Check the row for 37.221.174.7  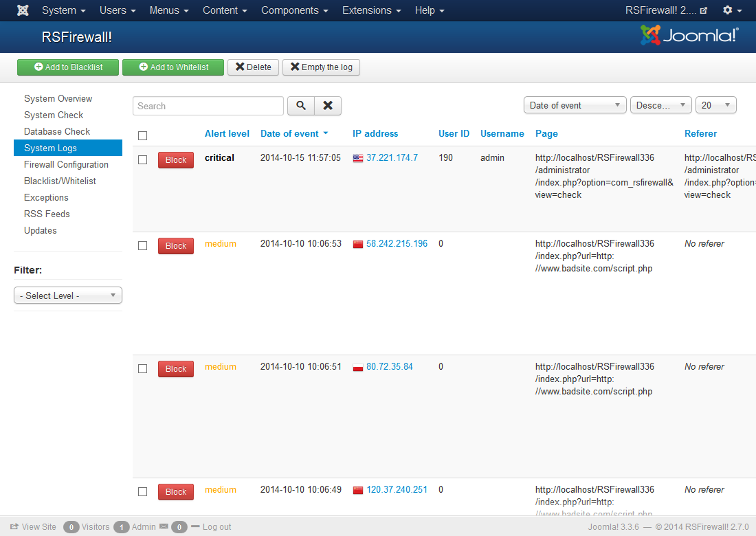143,159
